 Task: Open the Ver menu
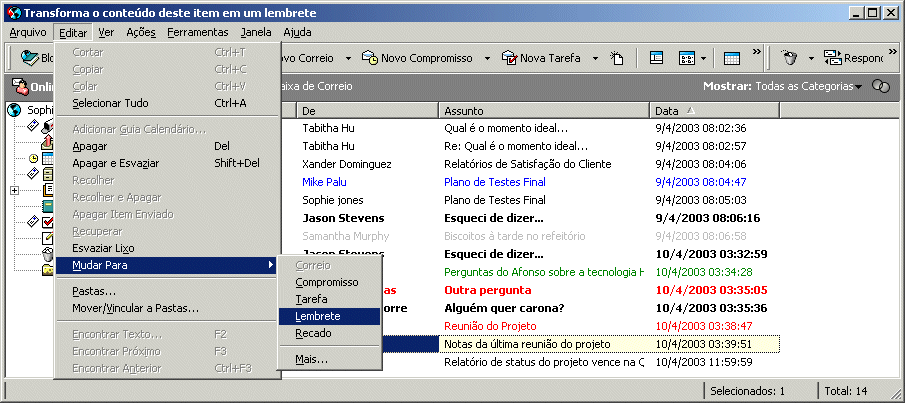106,32
